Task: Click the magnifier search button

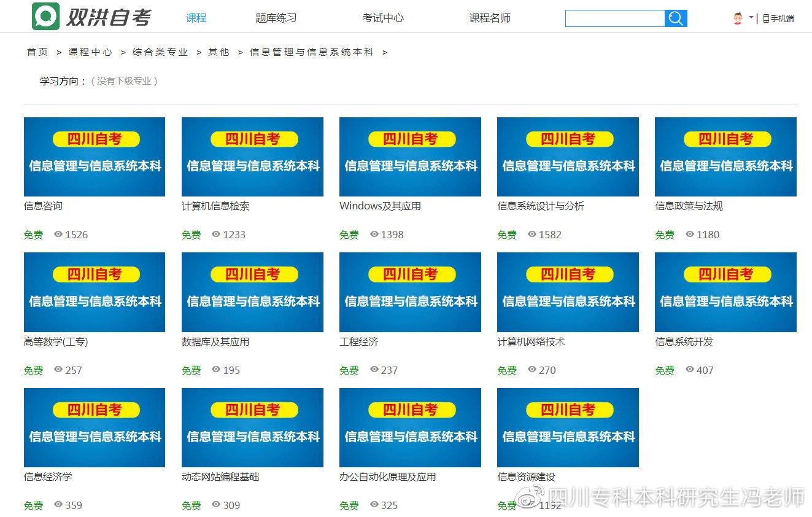Action: (676, 18)
